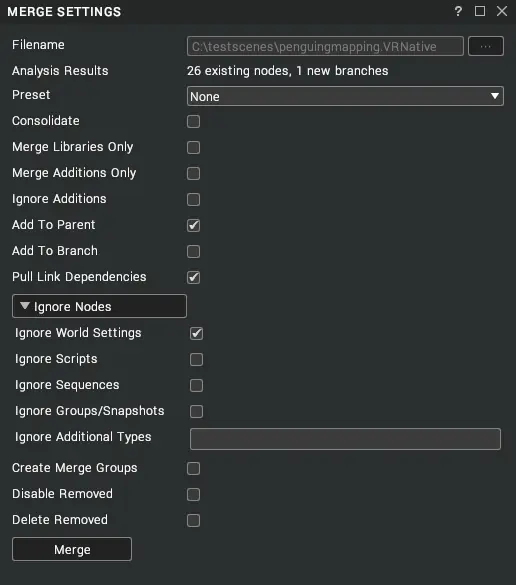This screenshot has height=585, width=516.
Task: Open the Preset dropdown
Action: (x=345, y=96)
